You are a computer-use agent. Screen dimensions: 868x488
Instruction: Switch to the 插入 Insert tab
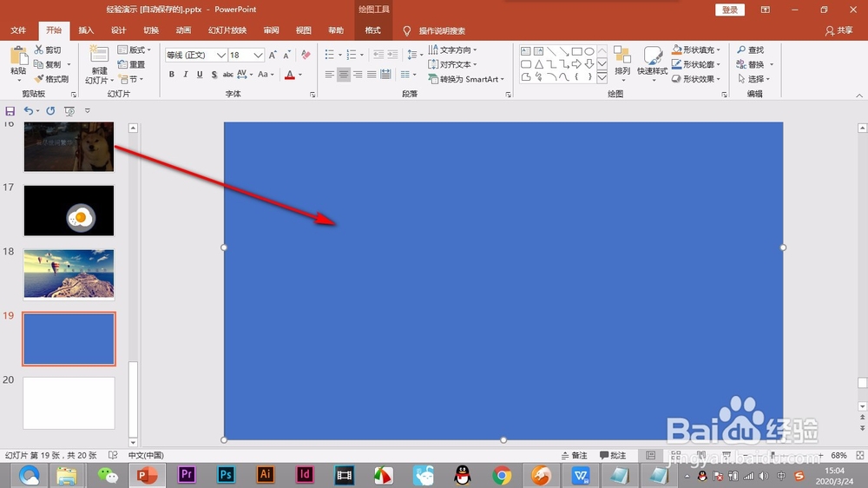(x=86, y=30)
